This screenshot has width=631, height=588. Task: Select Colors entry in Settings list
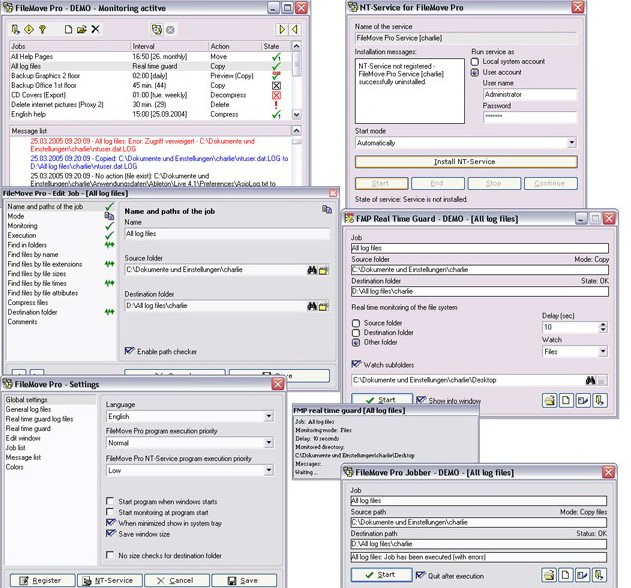[x=14, y=467]
